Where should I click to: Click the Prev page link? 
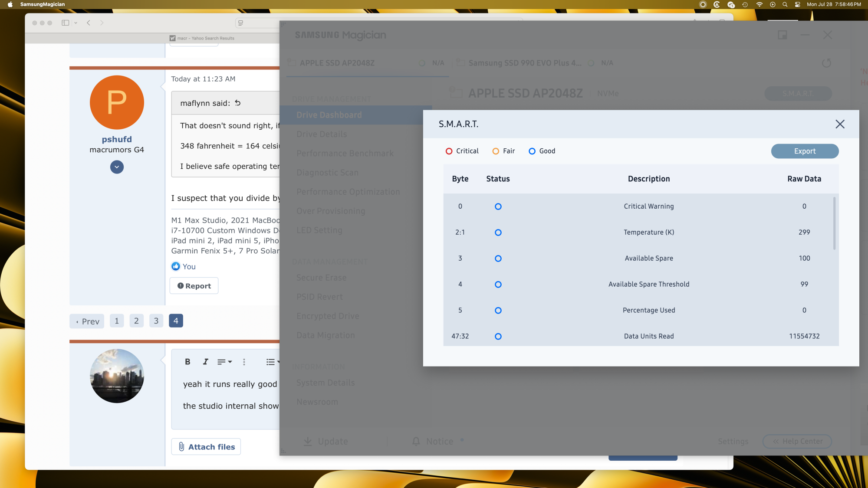pos(87,321)
